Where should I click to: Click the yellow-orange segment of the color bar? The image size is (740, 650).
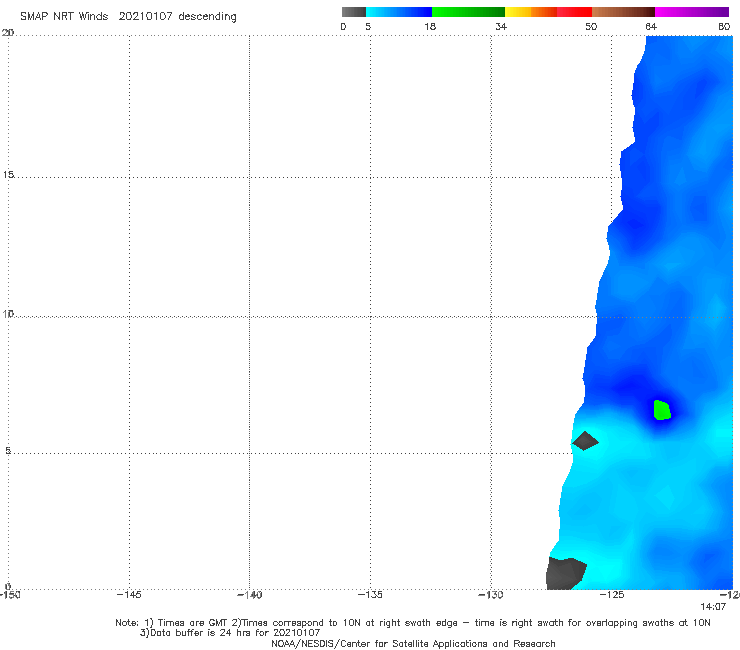coord(531,12)
